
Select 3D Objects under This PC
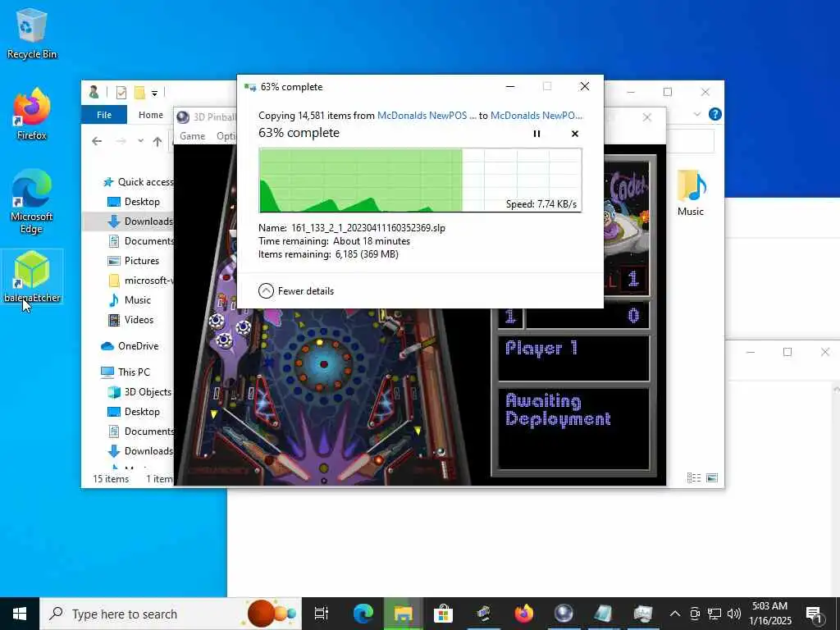coord(139,392)
